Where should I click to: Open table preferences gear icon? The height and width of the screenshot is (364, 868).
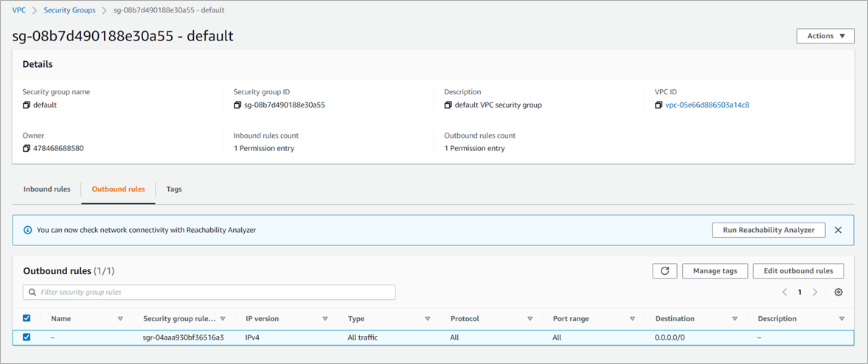tap(839, 293)
